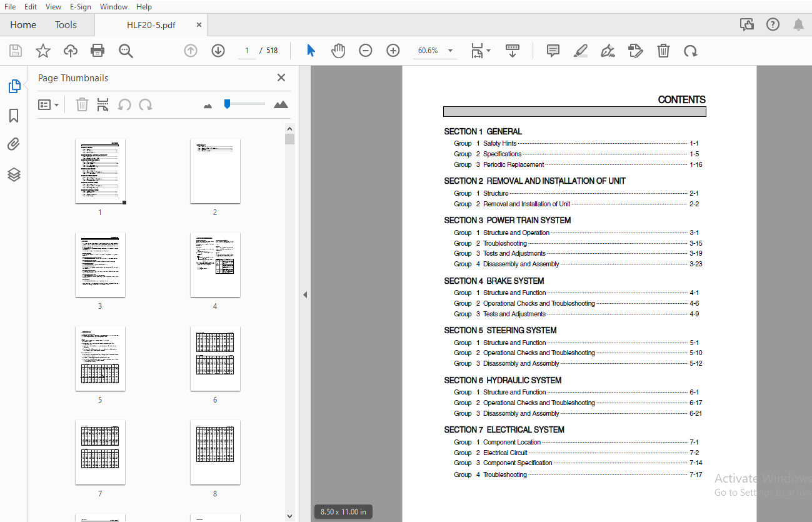Select page 7 thumbnail
This screenshot has width=812, height=522.
(x=100, y=453)
